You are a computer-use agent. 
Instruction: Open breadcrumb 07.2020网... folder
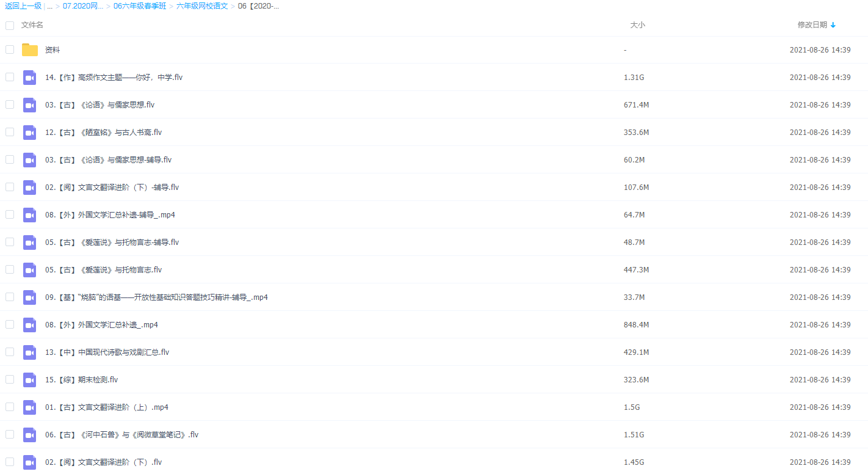point(82,6)
